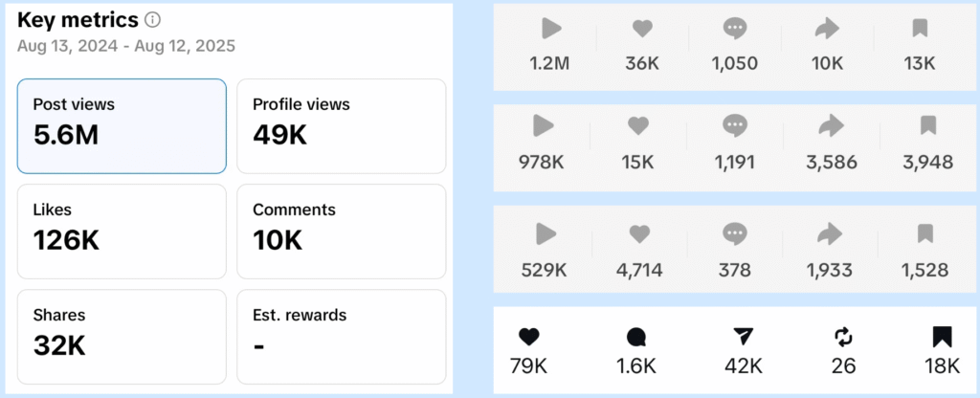The width and height of the screenshot is (980, 398).
Task: Click the share arrow above 3,586
Action: click(x=831, y=126)
